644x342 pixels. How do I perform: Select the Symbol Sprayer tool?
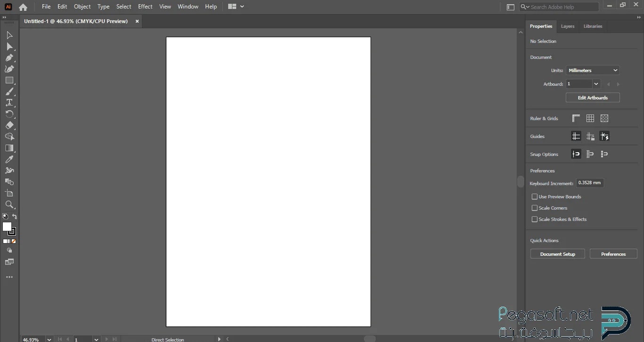[x=9, y=171]
